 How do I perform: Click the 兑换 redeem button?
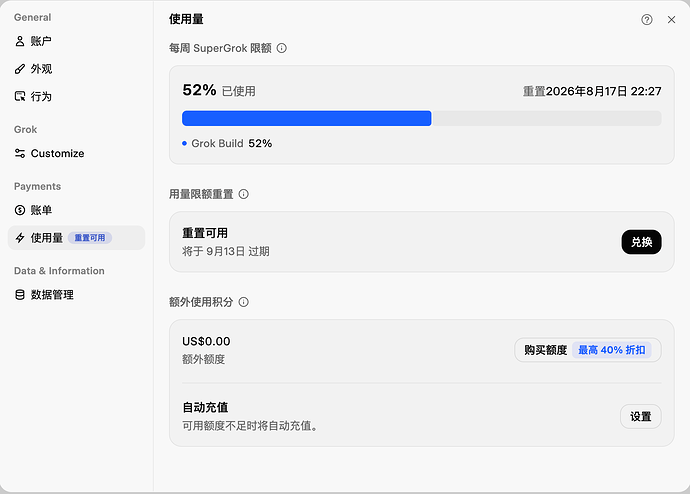tap(641, 242)
